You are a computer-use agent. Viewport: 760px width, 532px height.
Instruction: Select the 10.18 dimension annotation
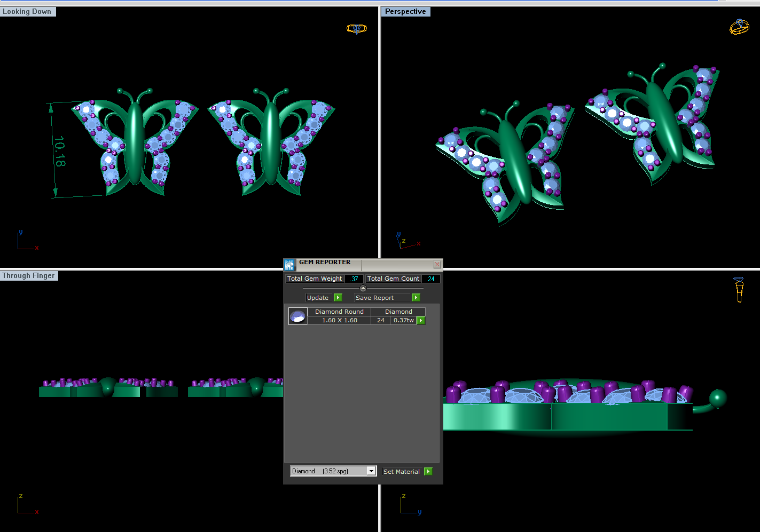pos(59,152)
